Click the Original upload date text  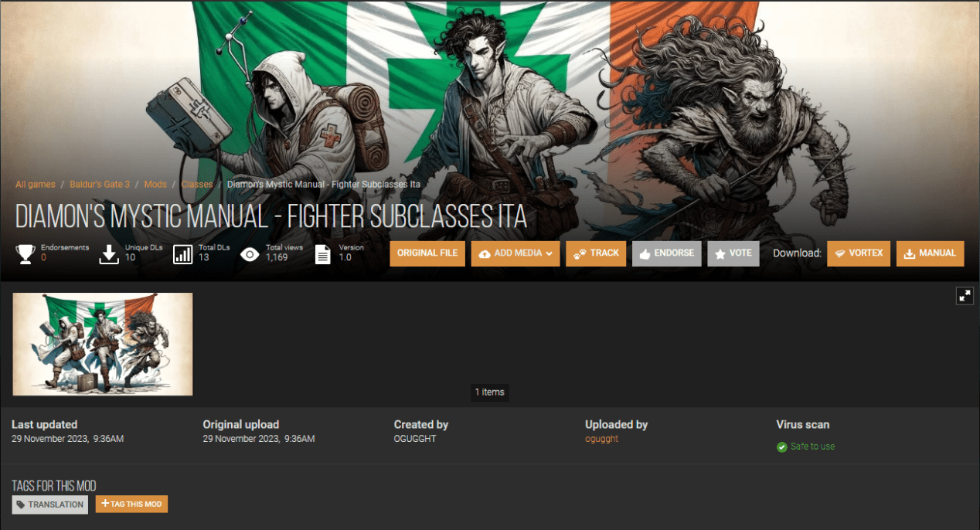[259, 439]
